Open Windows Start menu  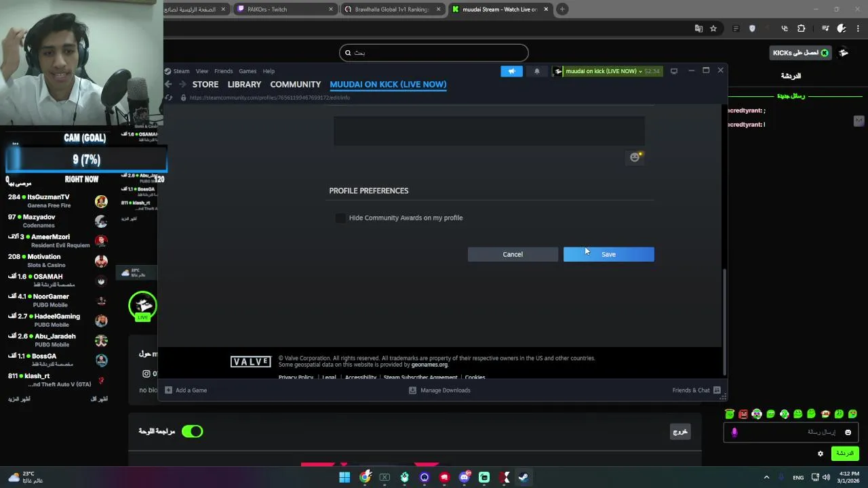click(x=344, y=477)
